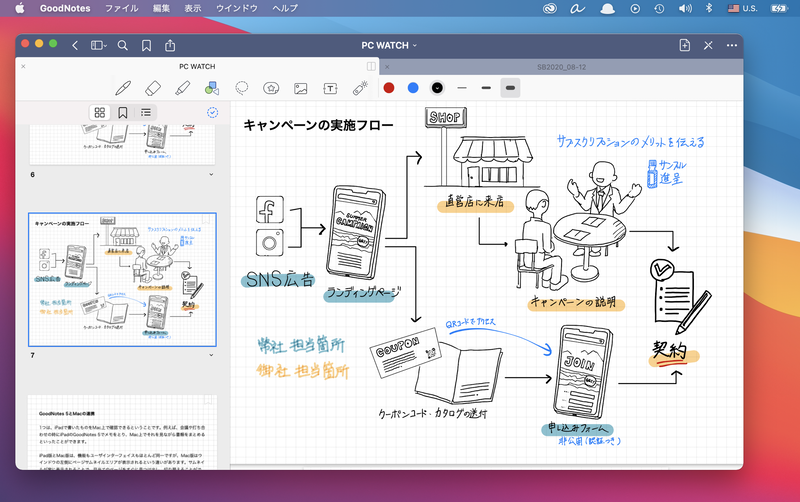Open the 表示 menu

(x=192, y=8)
